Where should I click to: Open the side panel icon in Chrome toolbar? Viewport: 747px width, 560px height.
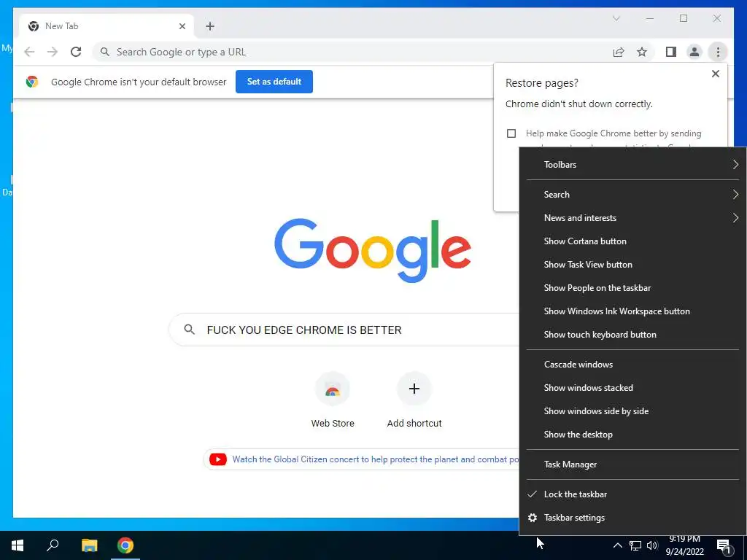point(671,52)
